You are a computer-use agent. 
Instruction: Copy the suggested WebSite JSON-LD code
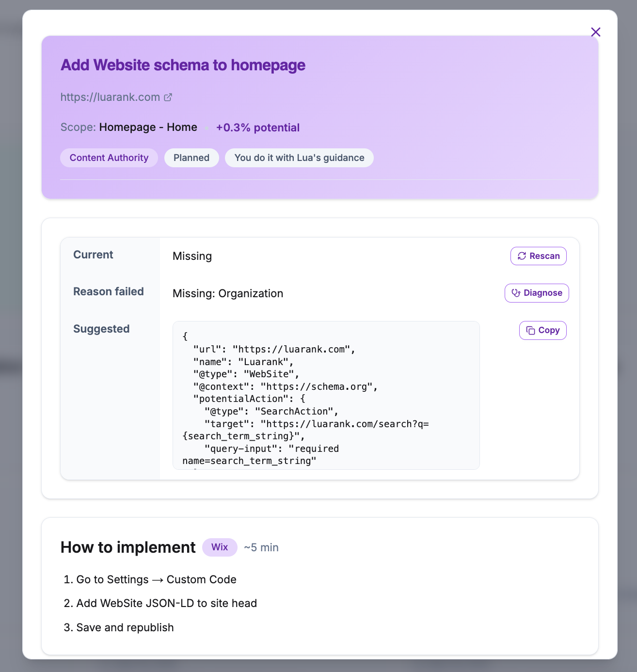542,330
